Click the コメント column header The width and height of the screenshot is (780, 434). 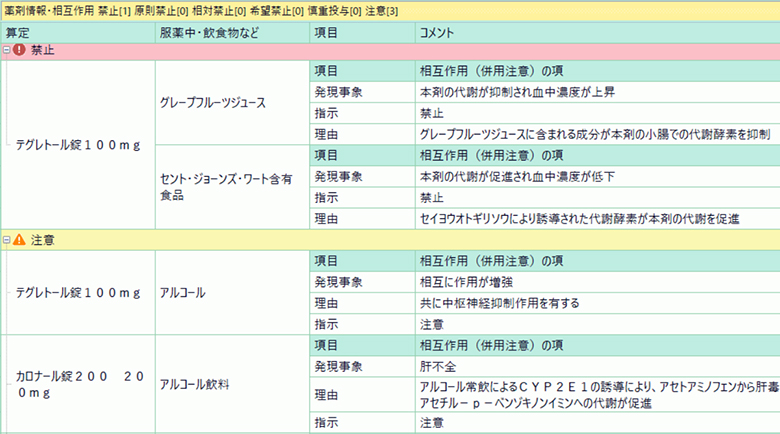click(x=597, y=33)
